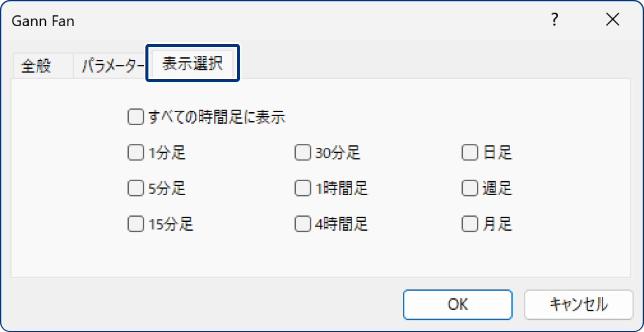644x332 pixels.
Task: Close the Gann Fan dialog
Action: click(612, 20)
